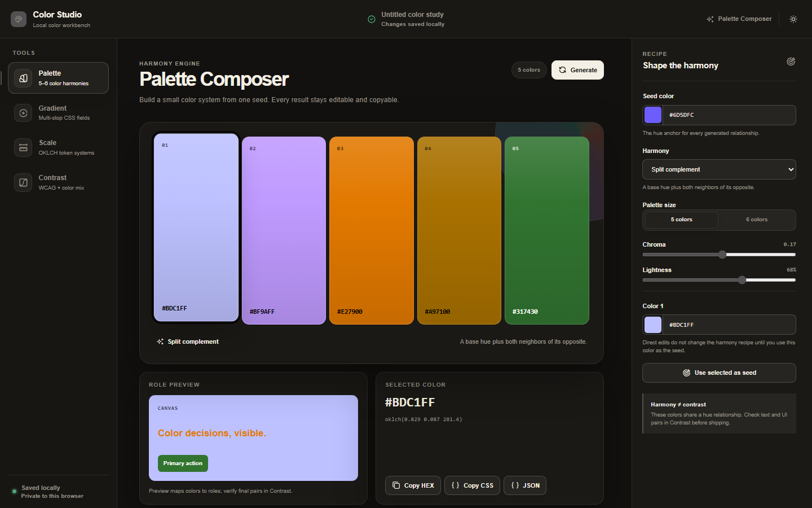
Task: Select the Palette 5–6 color harmonies tool
Action: point(59,78)
